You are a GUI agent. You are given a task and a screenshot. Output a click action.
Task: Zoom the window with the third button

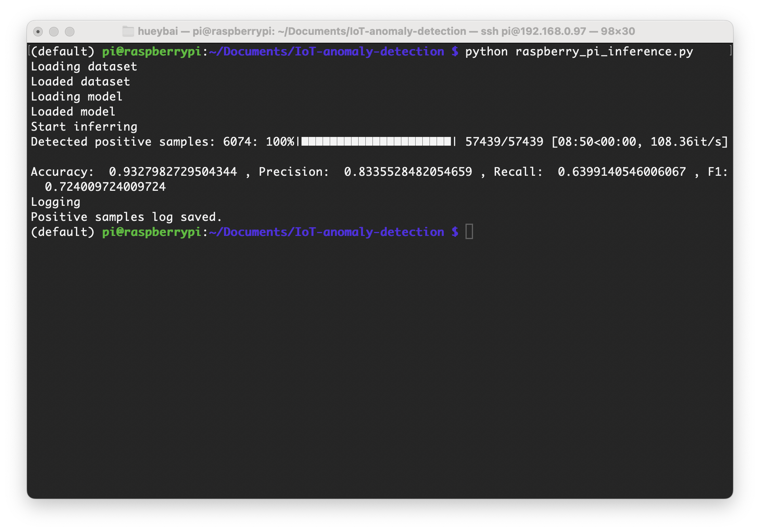click(70, 31)
